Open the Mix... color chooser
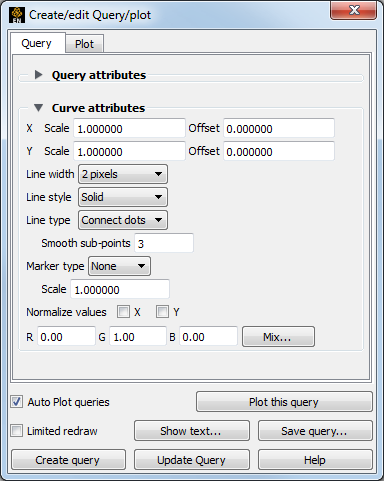The width and height of the screenshot is (384, 481). tap(278, 337)
